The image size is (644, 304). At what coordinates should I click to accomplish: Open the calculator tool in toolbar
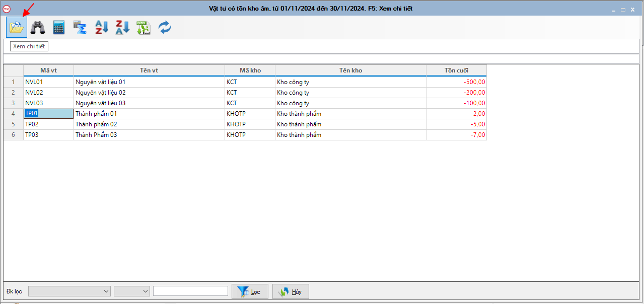[59, 28]
